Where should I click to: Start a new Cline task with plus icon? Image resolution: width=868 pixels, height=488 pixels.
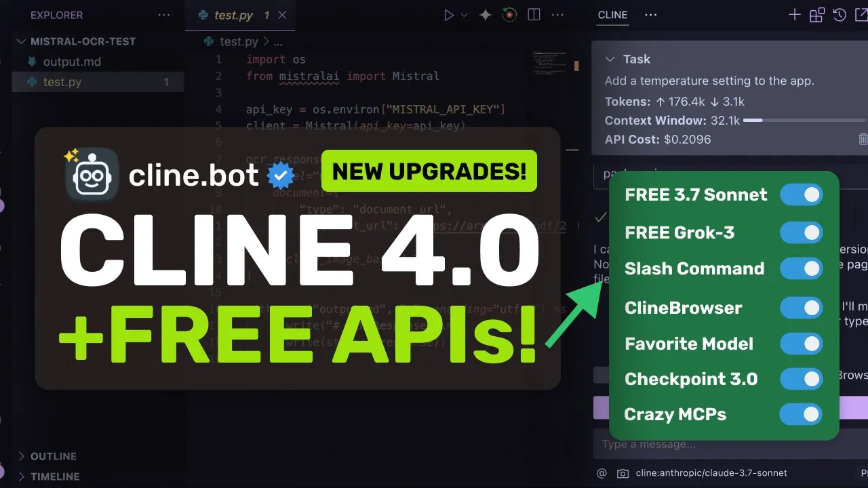point(795,14)
